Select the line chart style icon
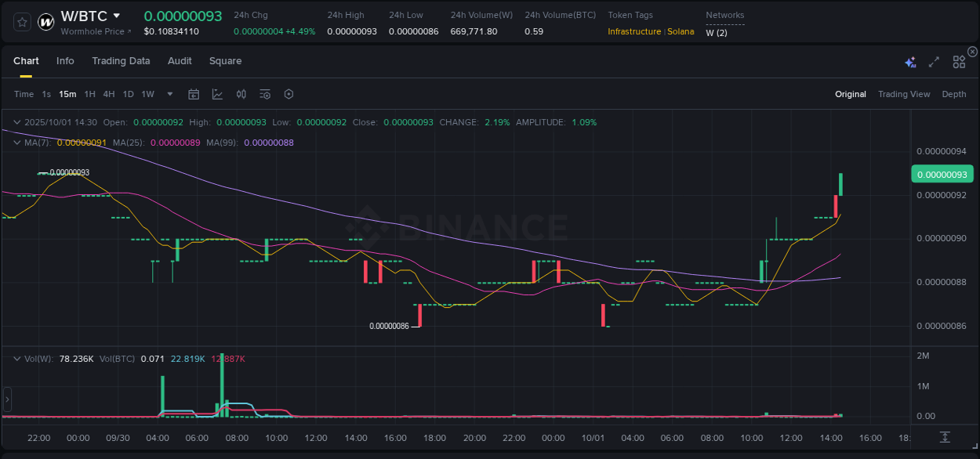Viewport: 980px width, 459px height. tap(217, 94)
